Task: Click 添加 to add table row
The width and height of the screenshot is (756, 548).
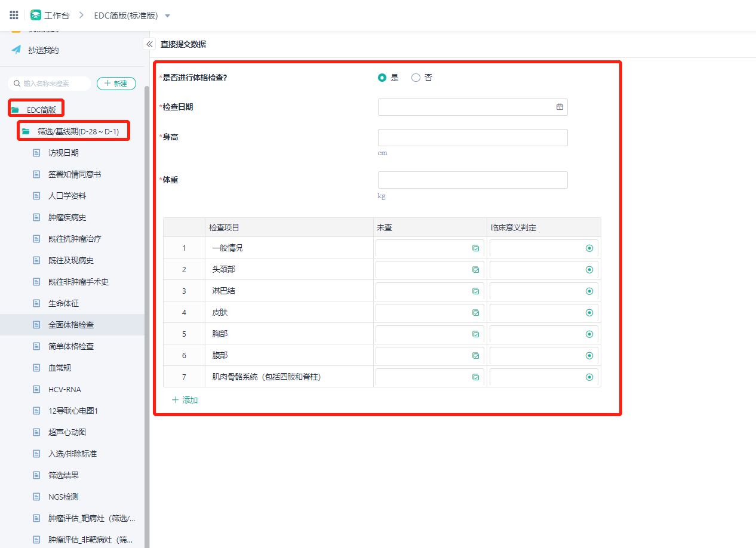Action: (185, 400)
